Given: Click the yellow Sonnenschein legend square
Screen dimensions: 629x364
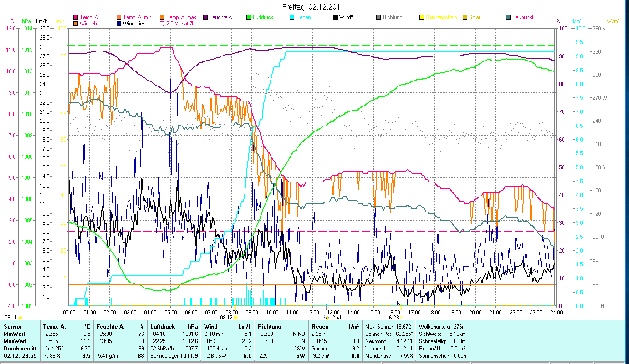Looking at the screenshot, I should point(421,17).
